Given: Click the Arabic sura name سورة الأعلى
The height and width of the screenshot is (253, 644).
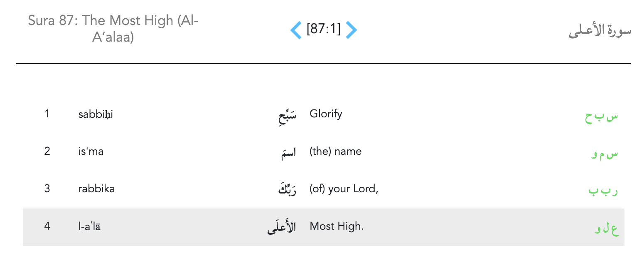Looking at the screenshot, I should click(x=600, y=32).
